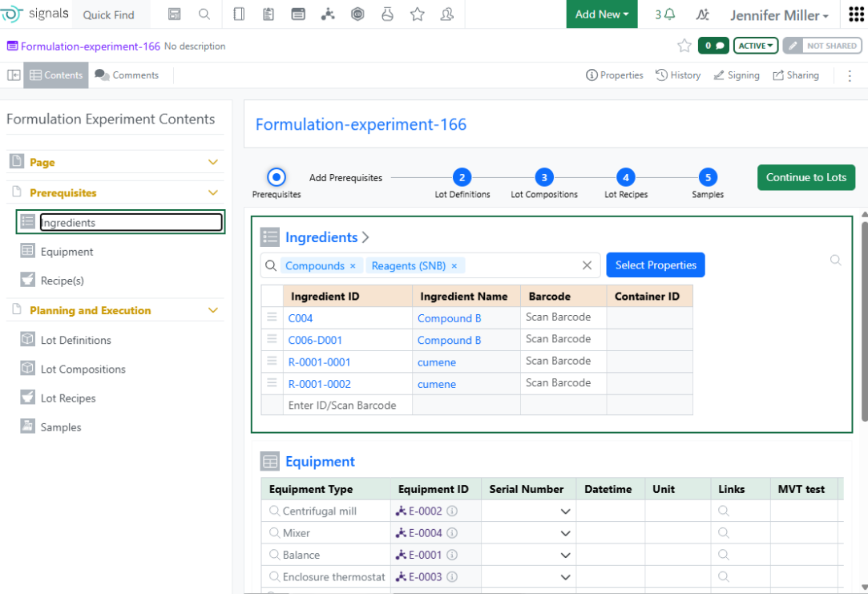Select the Prerequisites step radio circle
Viewport: 868px width, 594px height.
[x=277, y=177]
